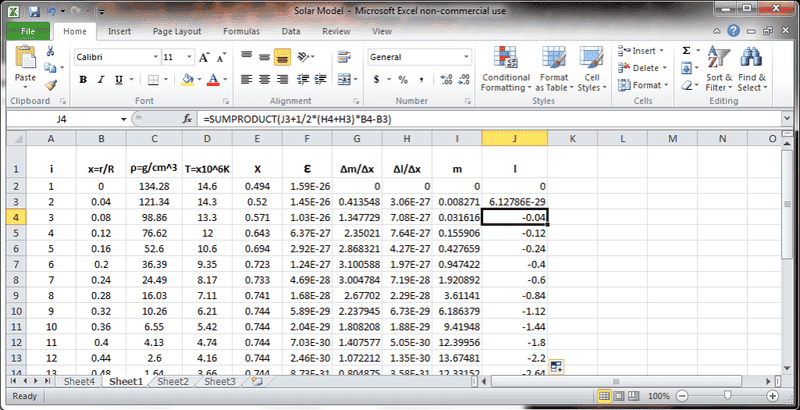Click the Insert cells button

click(x=641, y=51)
